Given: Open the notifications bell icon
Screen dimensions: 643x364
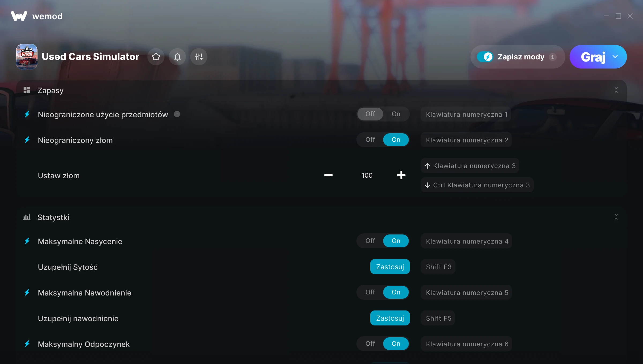Looking at the screenshot, I should pos(177,57).
